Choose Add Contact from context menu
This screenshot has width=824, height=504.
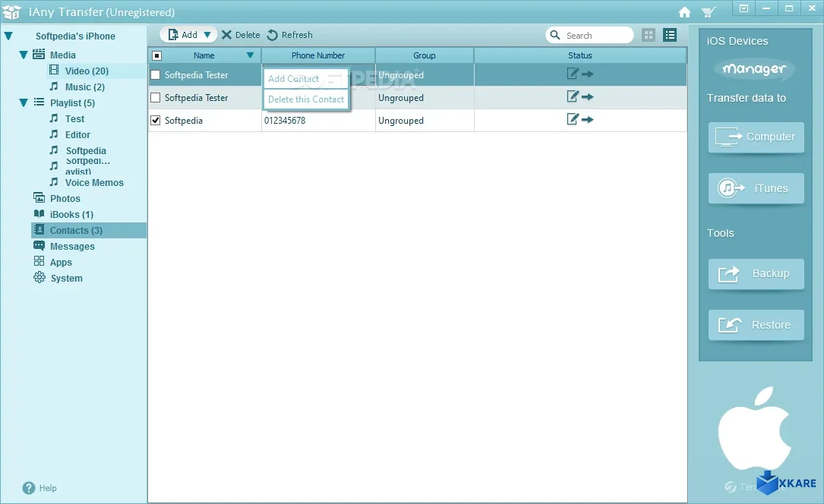point(306,79)
